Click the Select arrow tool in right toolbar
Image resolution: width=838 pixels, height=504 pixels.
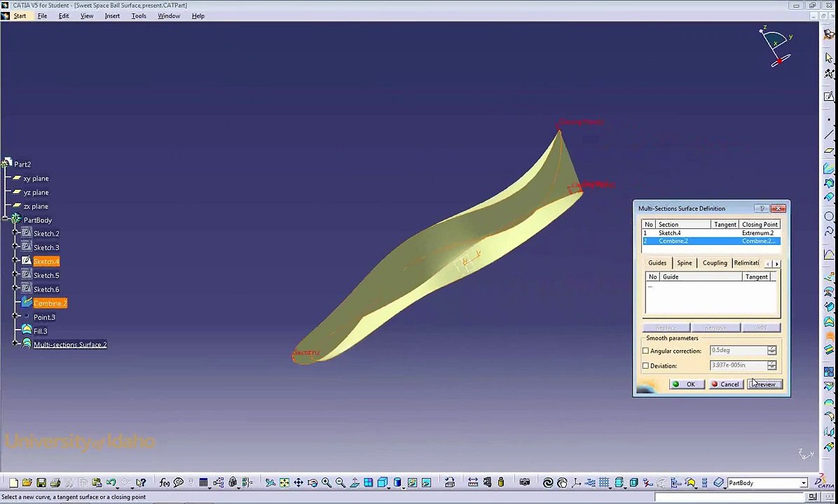click(829, 57)
